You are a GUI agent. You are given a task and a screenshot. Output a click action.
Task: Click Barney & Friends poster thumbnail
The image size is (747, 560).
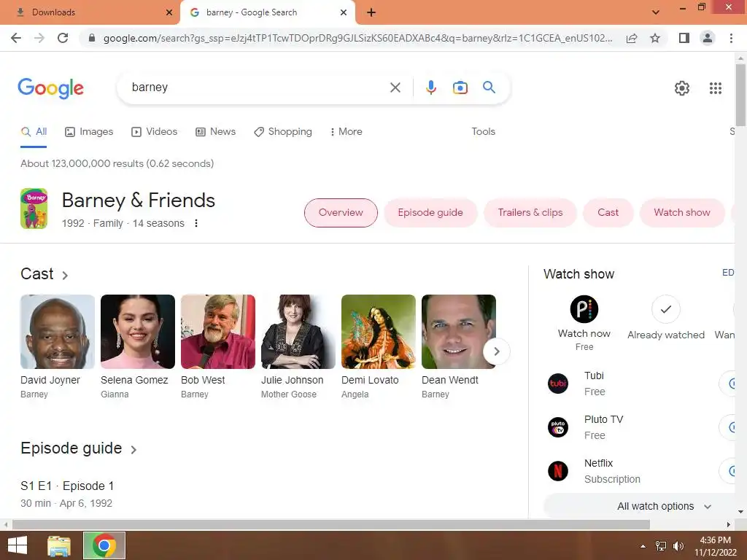pos(34,209)
